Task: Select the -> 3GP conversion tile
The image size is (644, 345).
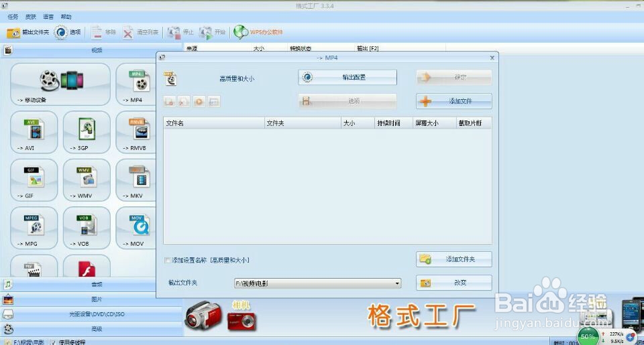Action: [x=87, y=132]
